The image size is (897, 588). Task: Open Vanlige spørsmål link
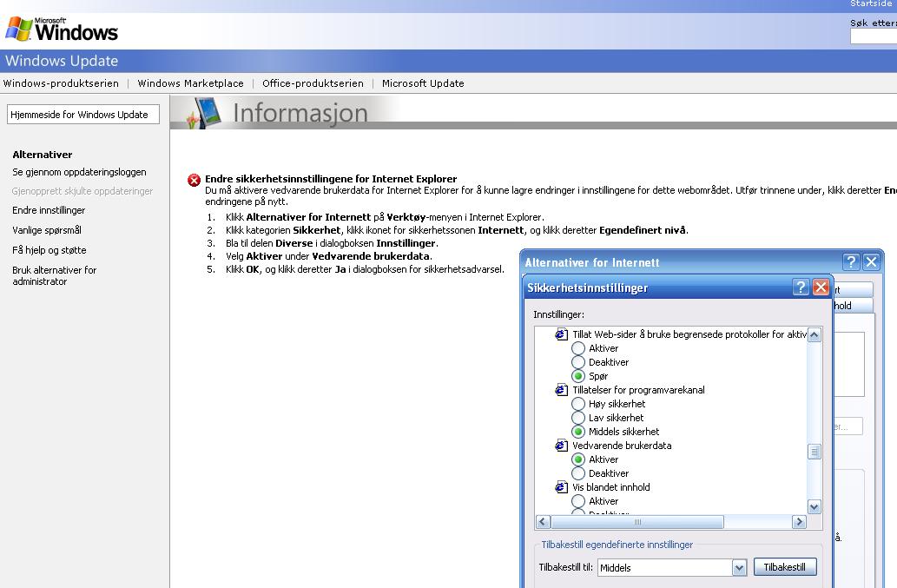tap(47, 230)
